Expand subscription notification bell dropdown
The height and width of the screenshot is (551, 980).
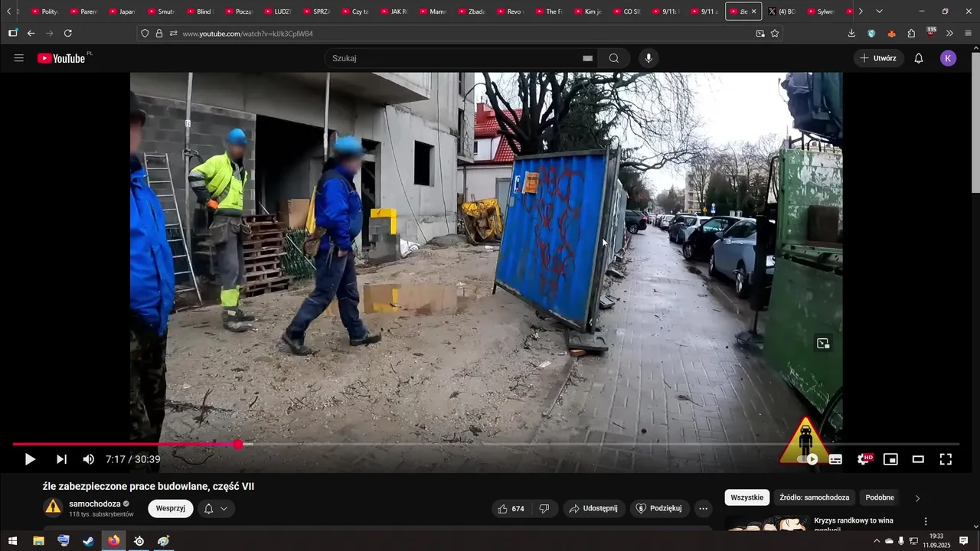pyautogui.click(x=216, y=508)
